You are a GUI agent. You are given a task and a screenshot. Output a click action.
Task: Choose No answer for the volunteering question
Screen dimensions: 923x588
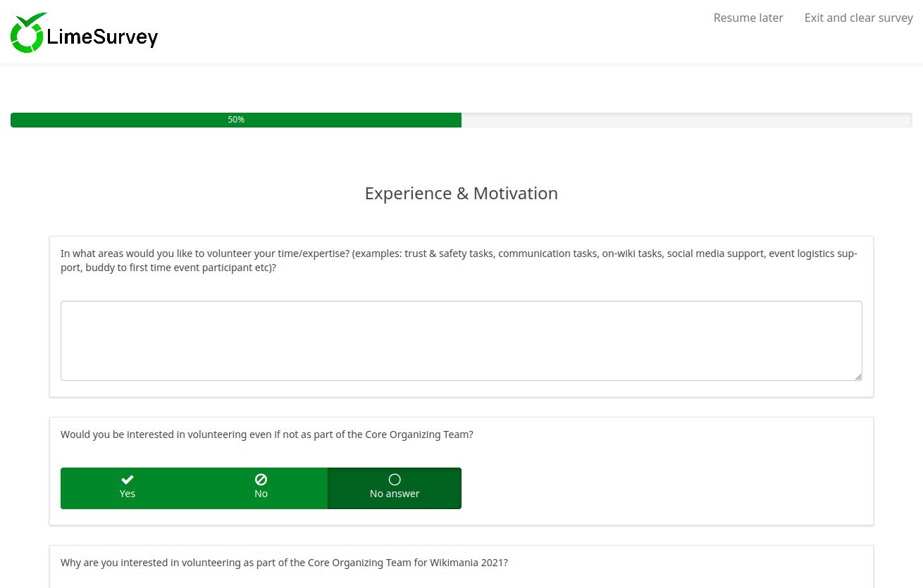tap(394, 488)
